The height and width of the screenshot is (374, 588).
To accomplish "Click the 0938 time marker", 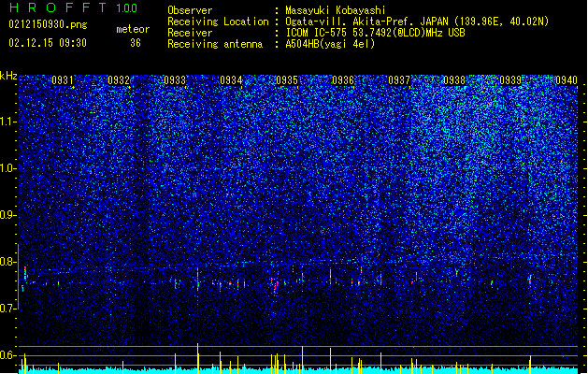I will [454, 80].
